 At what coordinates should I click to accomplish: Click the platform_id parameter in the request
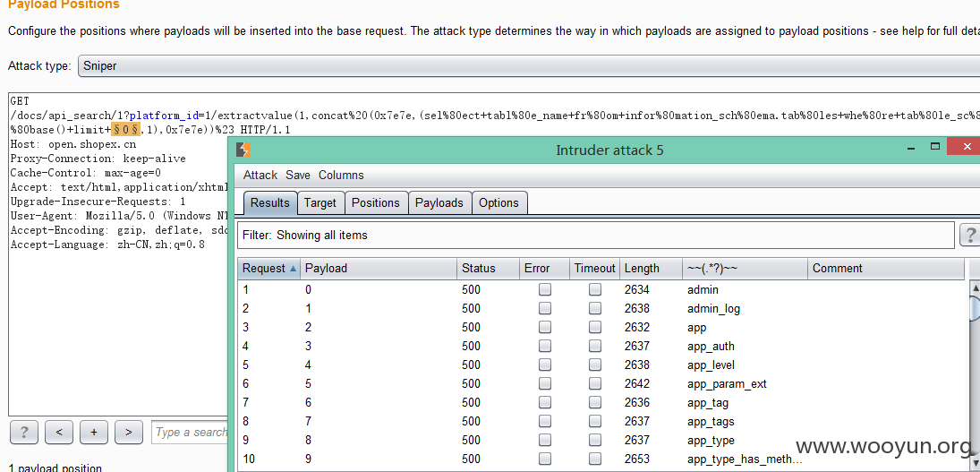[164, 116]
